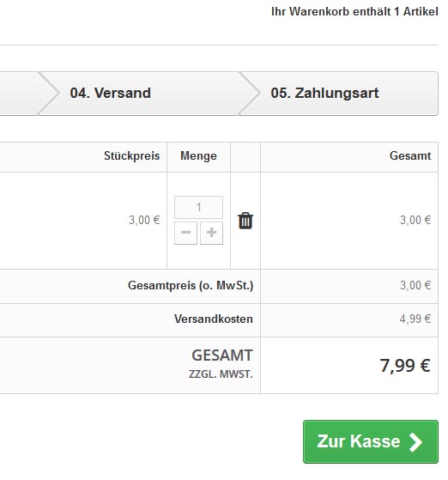
Task: Proceed with the Zur Kasse button
Action: 371,441
